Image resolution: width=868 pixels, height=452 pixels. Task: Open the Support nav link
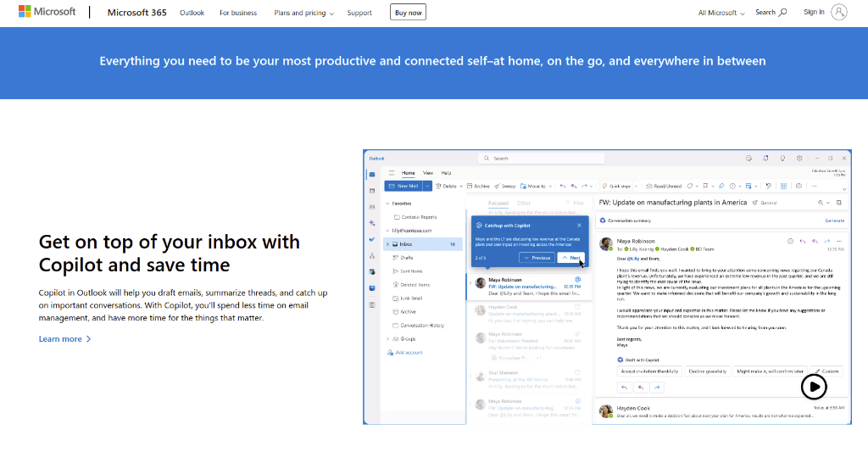tap(359, 13)
